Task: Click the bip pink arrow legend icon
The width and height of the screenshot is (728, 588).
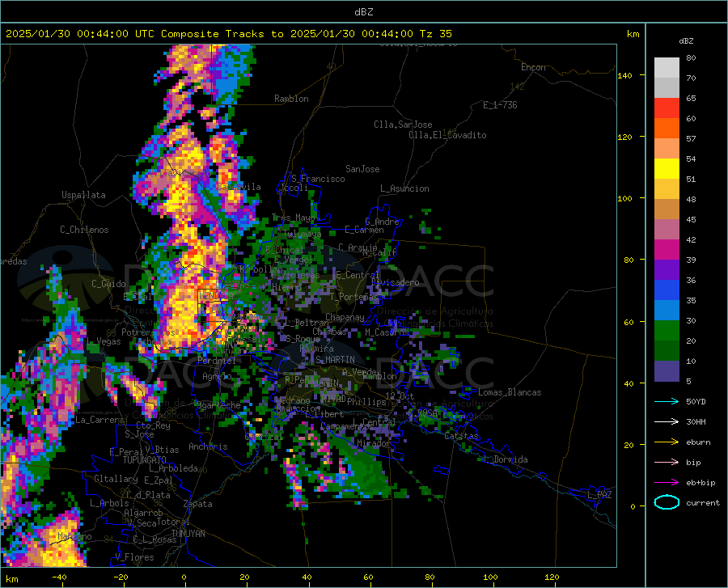Action: (x=667, y=463)
